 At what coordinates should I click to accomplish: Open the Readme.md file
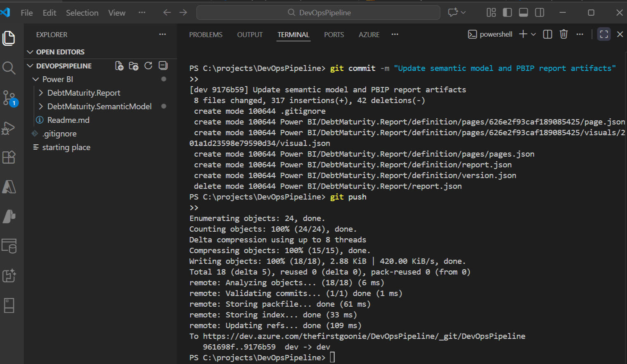tap(68, 120)
